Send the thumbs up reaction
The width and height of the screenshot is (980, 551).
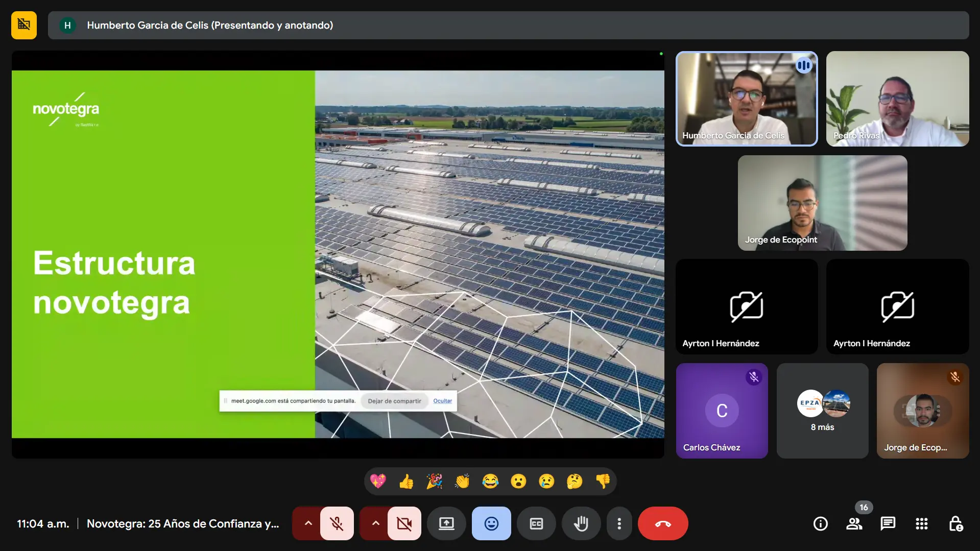point(406,481)
